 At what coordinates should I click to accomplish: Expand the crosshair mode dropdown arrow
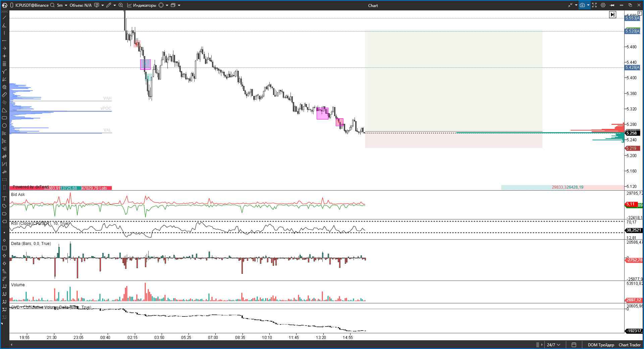[x=167, y=5]
